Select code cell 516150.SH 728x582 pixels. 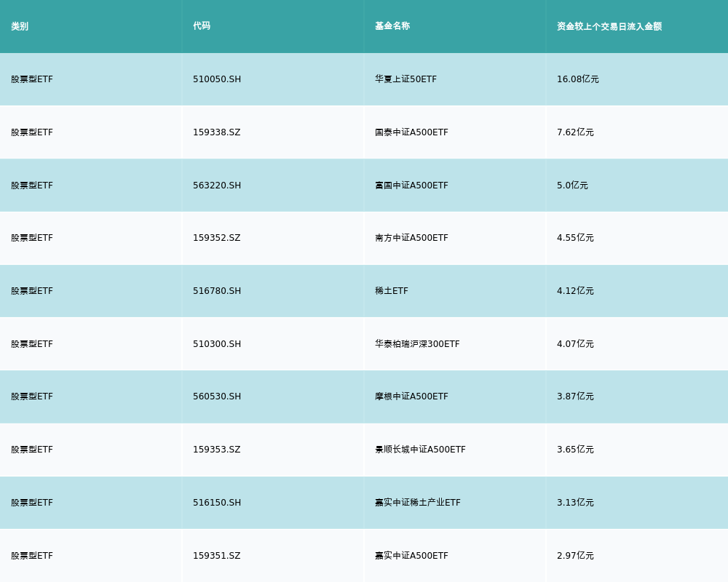pyautogui.click(x=217, y=502)
